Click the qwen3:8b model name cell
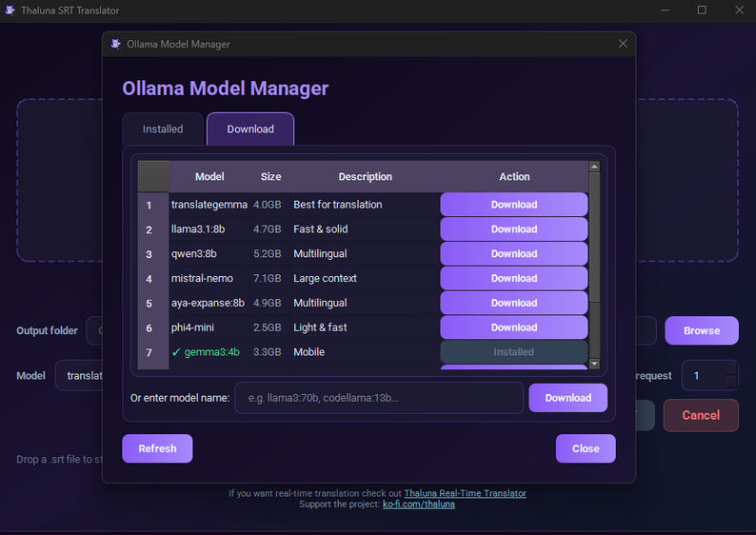Screen dimensions: 756x535 coord(209,253)
